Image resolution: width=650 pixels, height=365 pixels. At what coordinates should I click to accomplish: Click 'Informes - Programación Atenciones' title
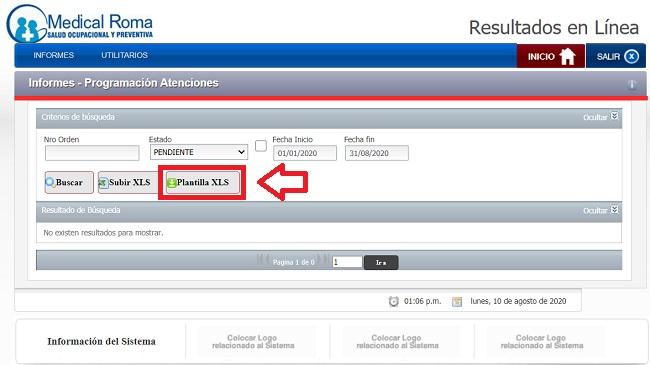[x=124, y=83]
